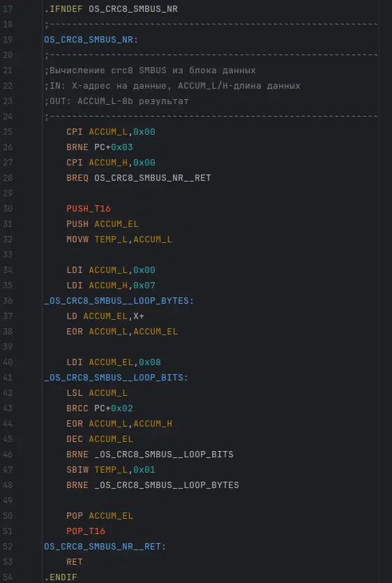Place cursor on .IFNDEF directive
The image size is (392, 583).
63,9
